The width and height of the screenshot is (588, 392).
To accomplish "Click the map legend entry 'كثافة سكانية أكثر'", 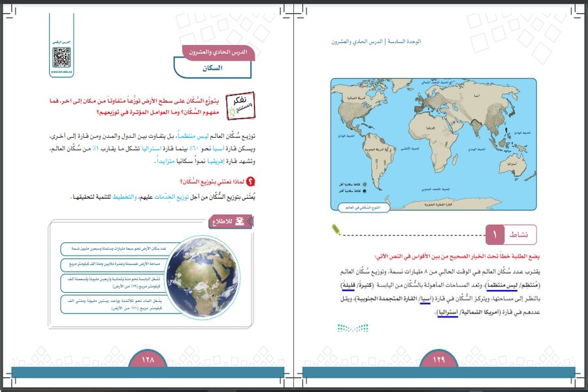I will [353, 191].
